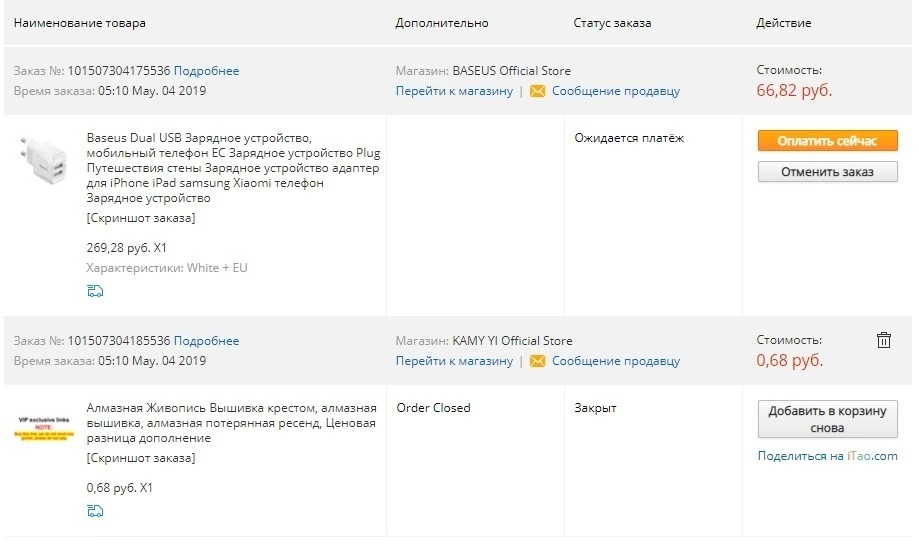Open the Baseus charger product thumbnail
This screenshot has width=919, height=552.
coord(44,161)
